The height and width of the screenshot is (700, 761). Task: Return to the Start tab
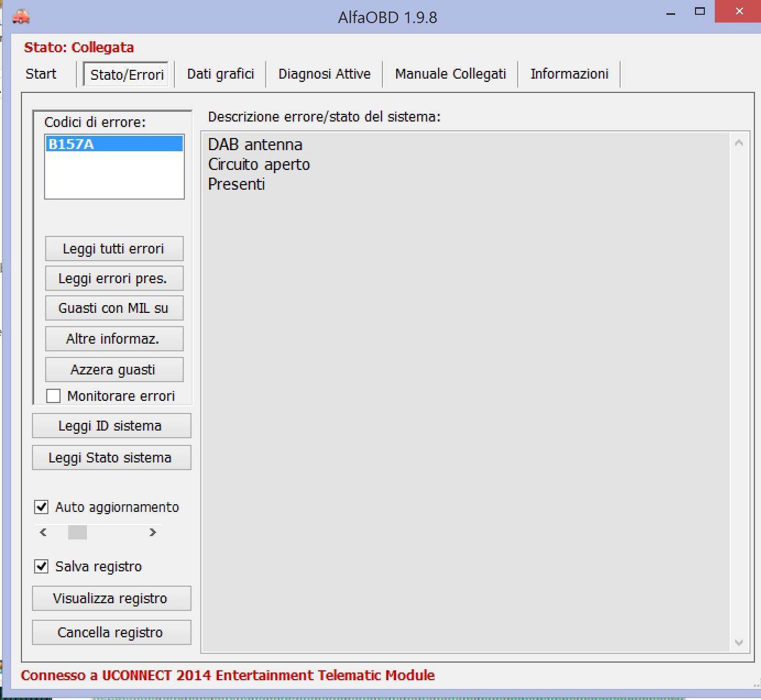point(41,74)
